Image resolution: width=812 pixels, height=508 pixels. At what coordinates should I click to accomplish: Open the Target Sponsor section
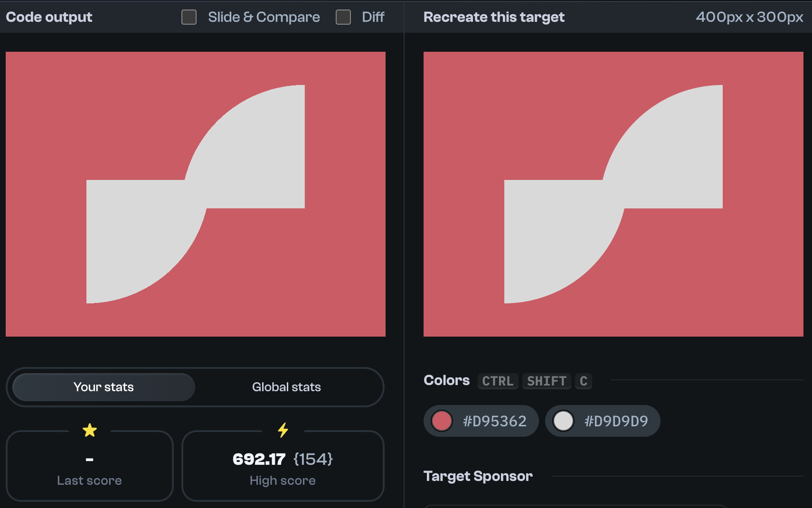pos(478,476)
